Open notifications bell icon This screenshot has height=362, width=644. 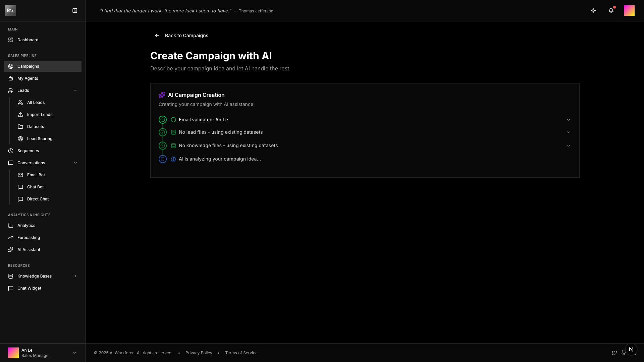click(x=611, y=11)
